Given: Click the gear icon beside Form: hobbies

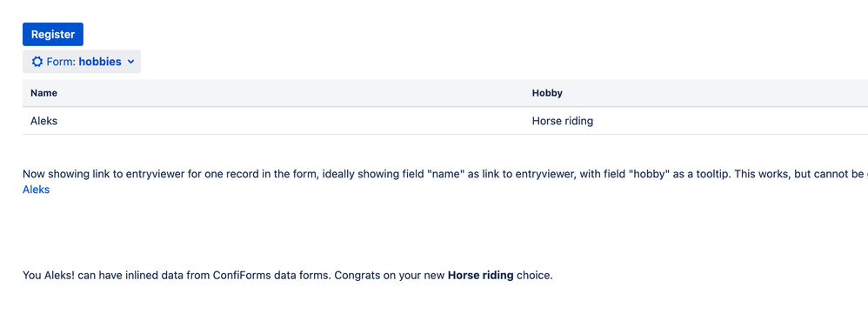Looking at the screenshot, I should [37, 62].
